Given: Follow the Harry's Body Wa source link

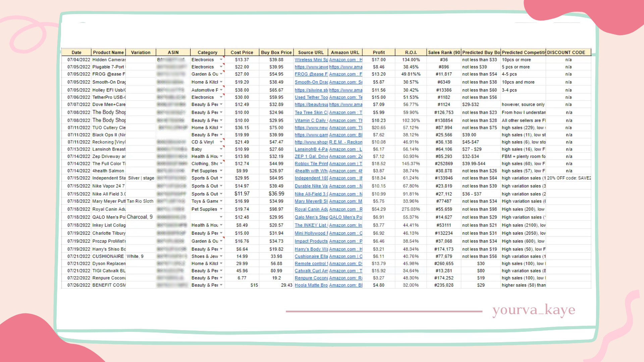Looking at the screenshot, I should 311,249.
